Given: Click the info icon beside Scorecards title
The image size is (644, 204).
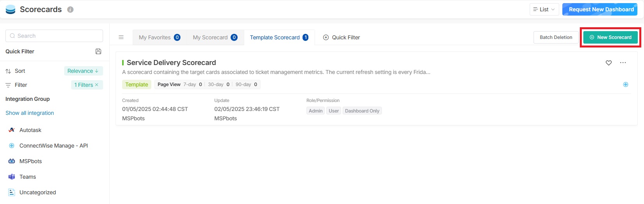Looking at the screenshot, I should (x=70, y=10).
